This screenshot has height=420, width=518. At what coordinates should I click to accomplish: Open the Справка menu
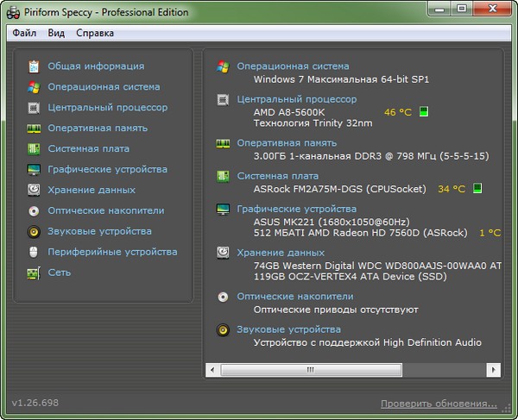[x=95, y=33]
